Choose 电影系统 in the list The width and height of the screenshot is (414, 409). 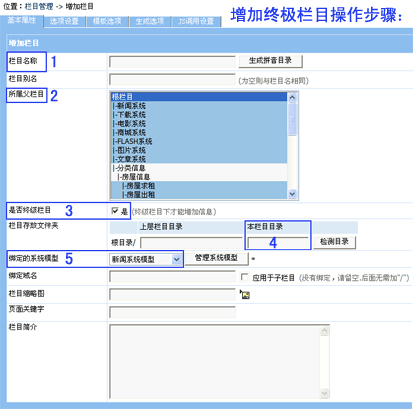click(x=199, y=123)
